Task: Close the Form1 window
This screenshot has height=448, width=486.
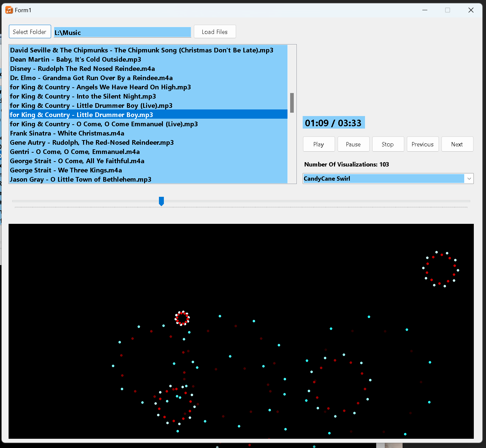Action: 471,10
